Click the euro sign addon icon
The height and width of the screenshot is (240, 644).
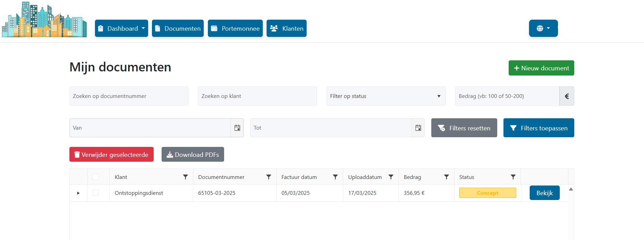(567, 96)
